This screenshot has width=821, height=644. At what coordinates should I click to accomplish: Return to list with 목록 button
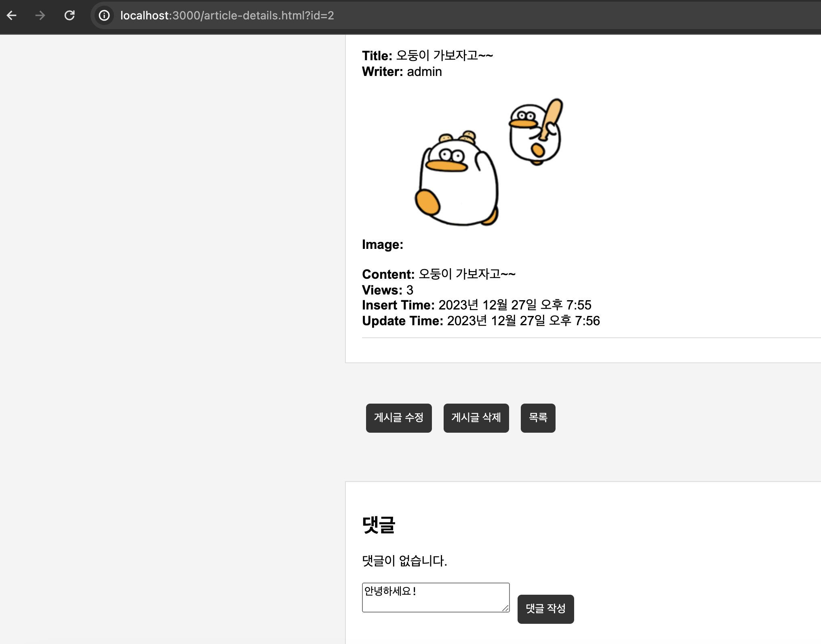pos(538,418)
